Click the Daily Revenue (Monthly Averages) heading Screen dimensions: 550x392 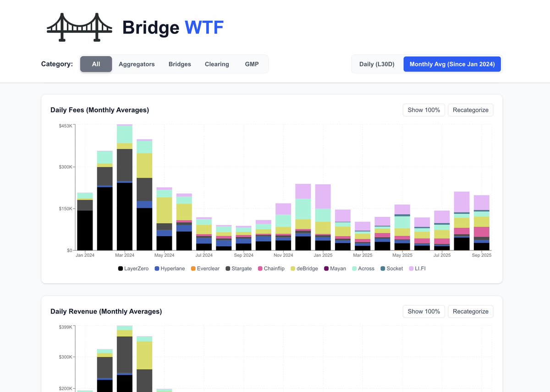[x=106, y=311]
